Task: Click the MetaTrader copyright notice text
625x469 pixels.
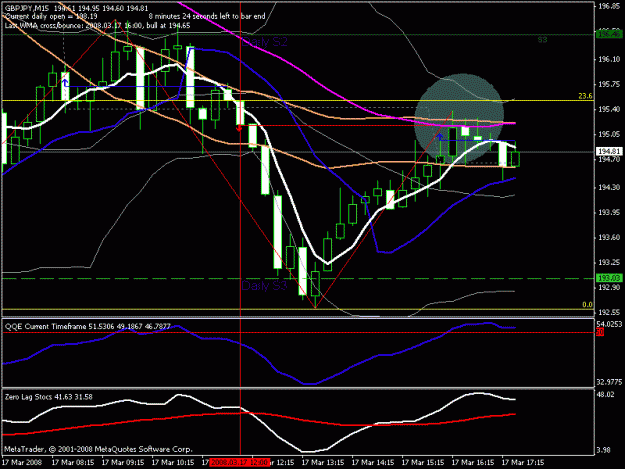Action: [98, 449]
